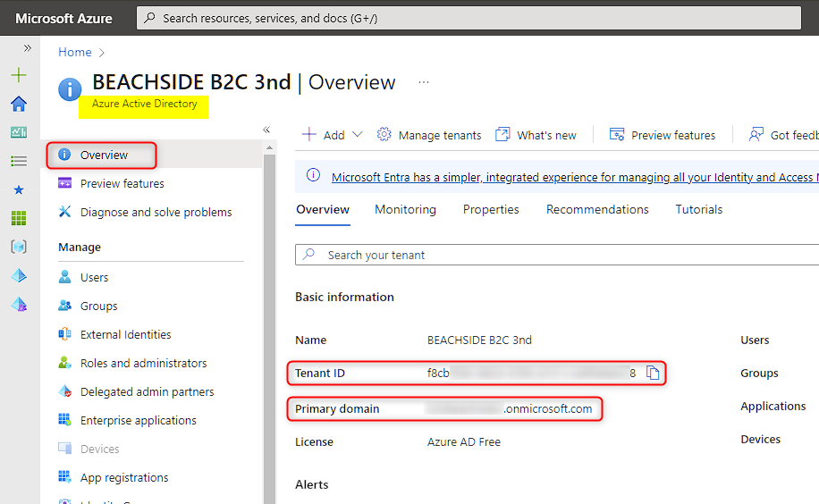Open the Microsoft Entra simpler experience link
The width and height of the screenshot is (819, 504).
(x=575, y=178)
